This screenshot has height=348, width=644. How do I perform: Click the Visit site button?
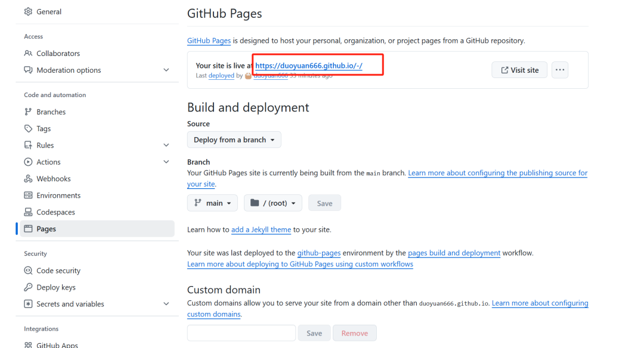coord(519,70)
